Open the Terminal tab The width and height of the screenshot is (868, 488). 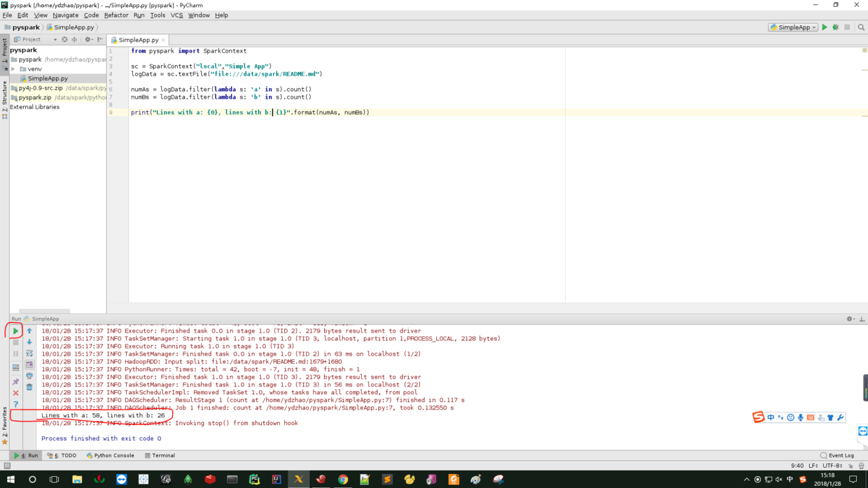click(x=160, y=456)
